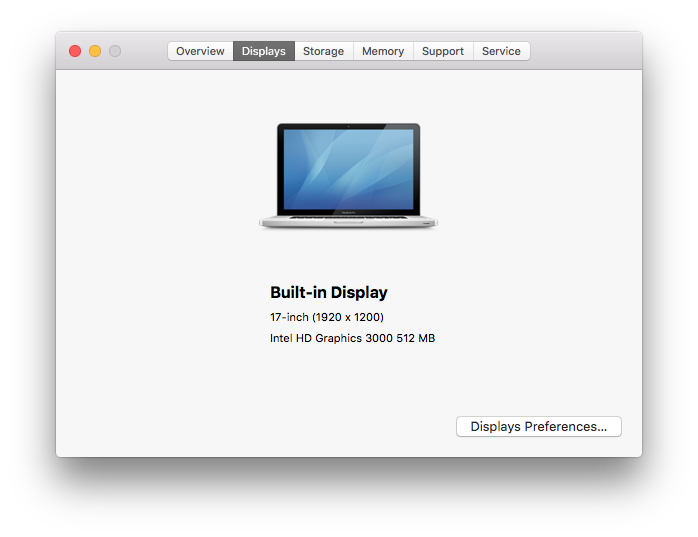Click the MacBook Pro display image
Screen dimensions: 698x537
pos(349,176)
